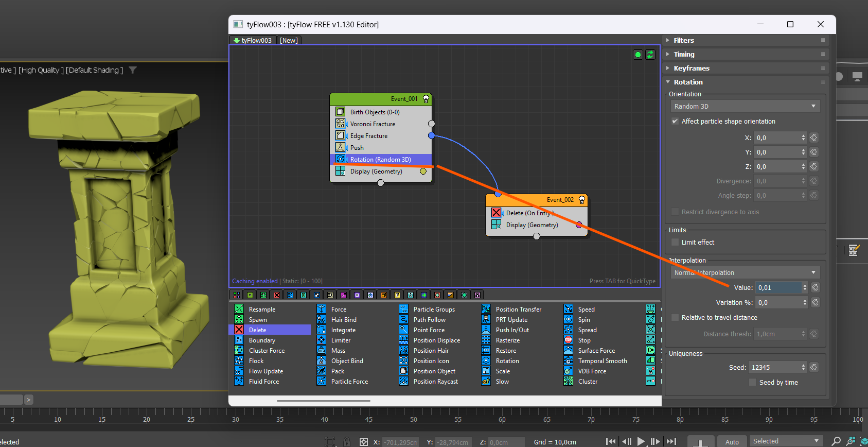Open the [New] flow tab
Screen dimensions: 868x447
[289, 40]
